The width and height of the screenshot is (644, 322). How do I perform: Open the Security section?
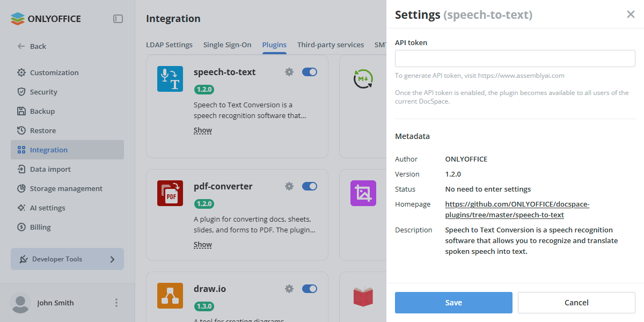tap(67, 92)
